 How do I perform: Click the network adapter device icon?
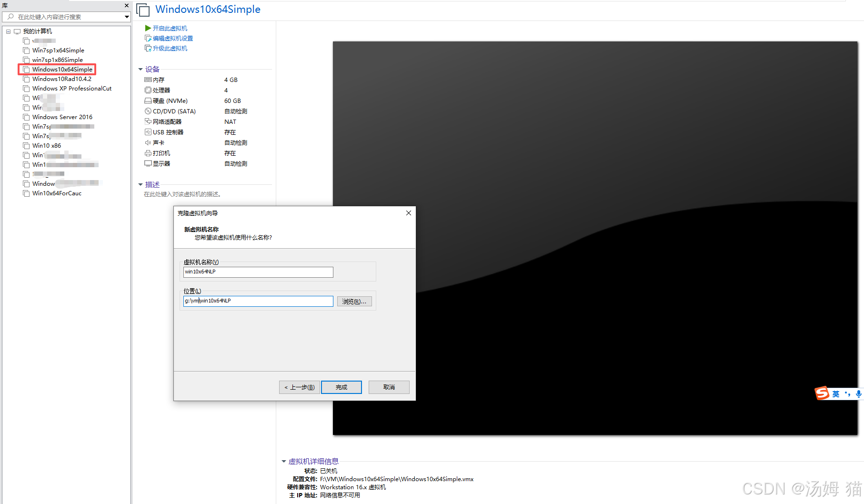click(x=148, y=121)
